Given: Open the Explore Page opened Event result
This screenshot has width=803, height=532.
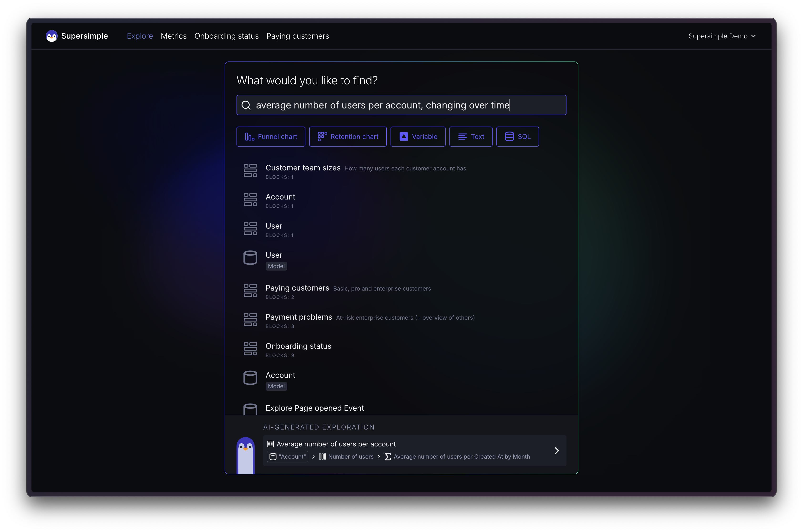Looking at the screenshot, I should pos(314,408).
